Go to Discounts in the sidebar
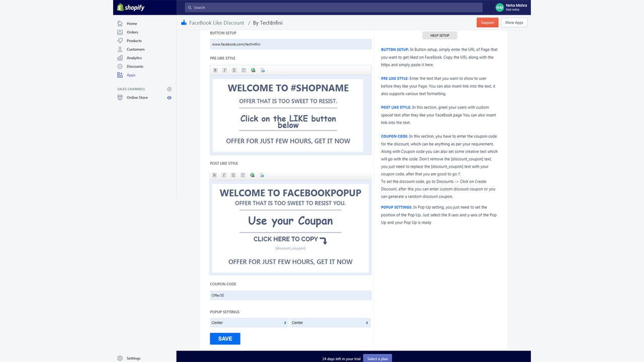The height and width of the screenshot is (362, 644). [135, 66]
